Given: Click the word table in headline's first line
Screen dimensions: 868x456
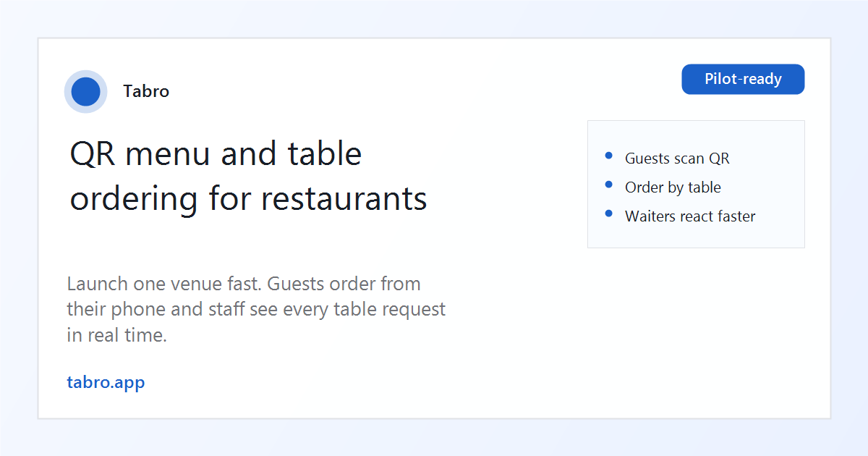Looking at the screenshot, I should point(325,154).
